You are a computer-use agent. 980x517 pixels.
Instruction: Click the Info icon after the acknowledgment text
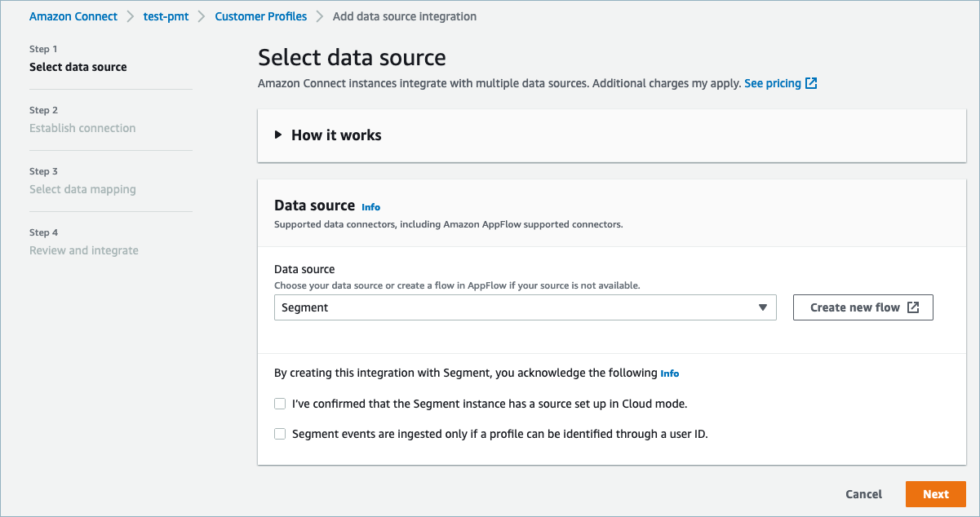pyautogui.click(x=670, y=373)
